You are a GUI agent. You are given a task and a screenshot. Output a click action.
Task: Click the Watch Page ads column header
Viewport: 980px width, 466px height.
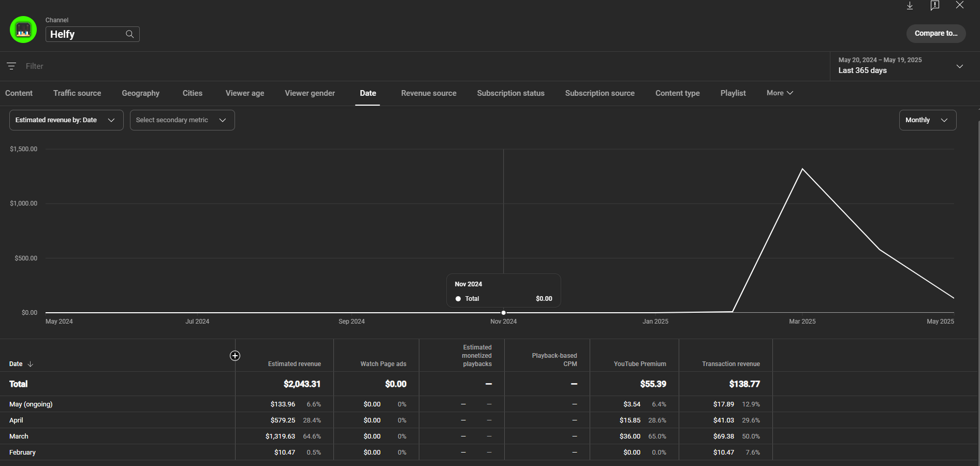[x=383, y=364]
